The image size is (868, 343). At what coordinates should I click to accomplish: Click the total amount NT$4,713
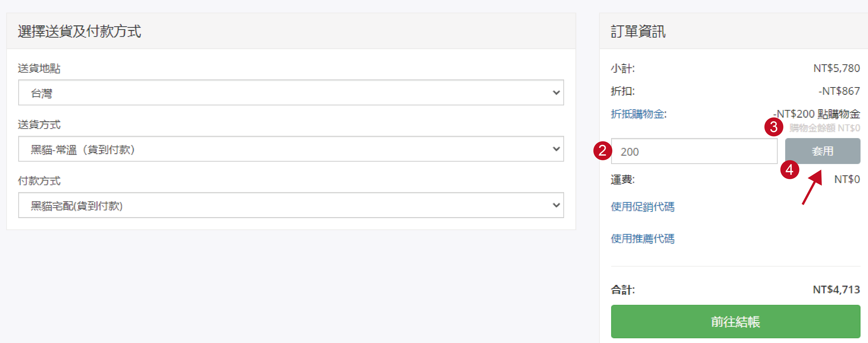(x=836, y=289)
